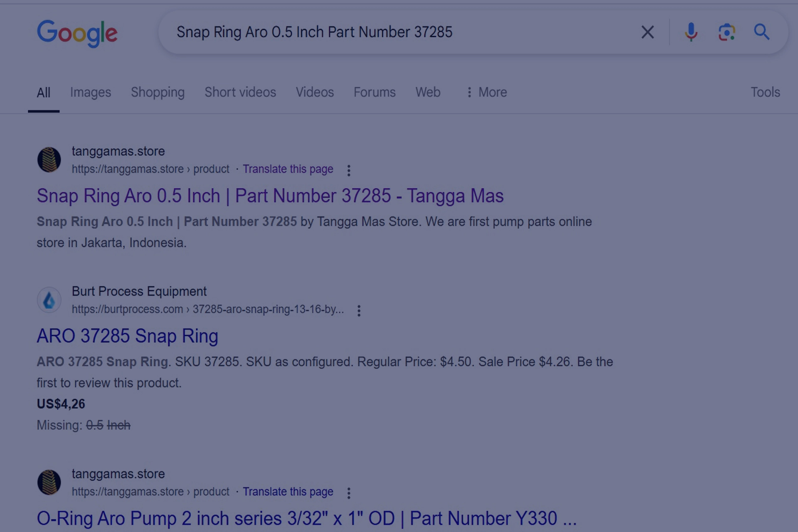Open the ARO 37285 Snap Ring result

127,336
